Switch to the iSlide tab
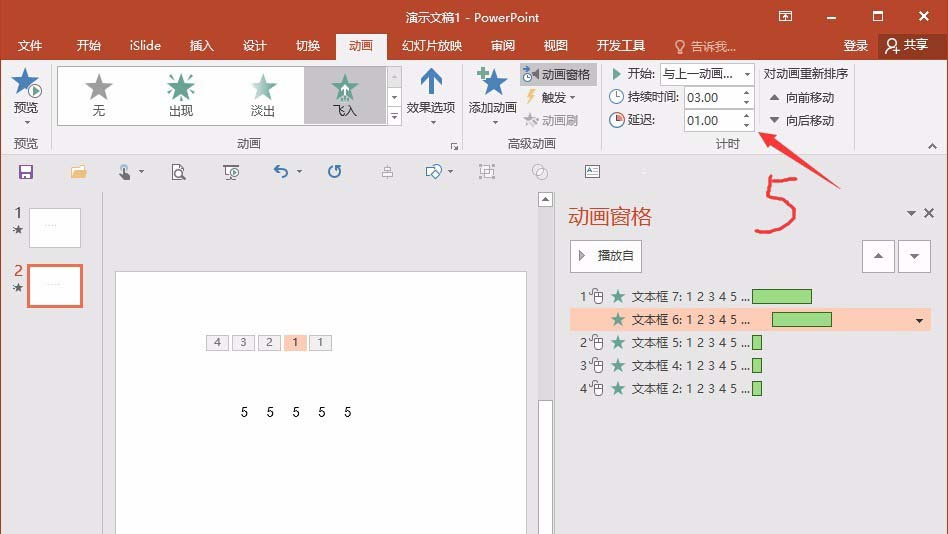Image resolution: width=948 pixels, height=534 pixels. point(145,46)
